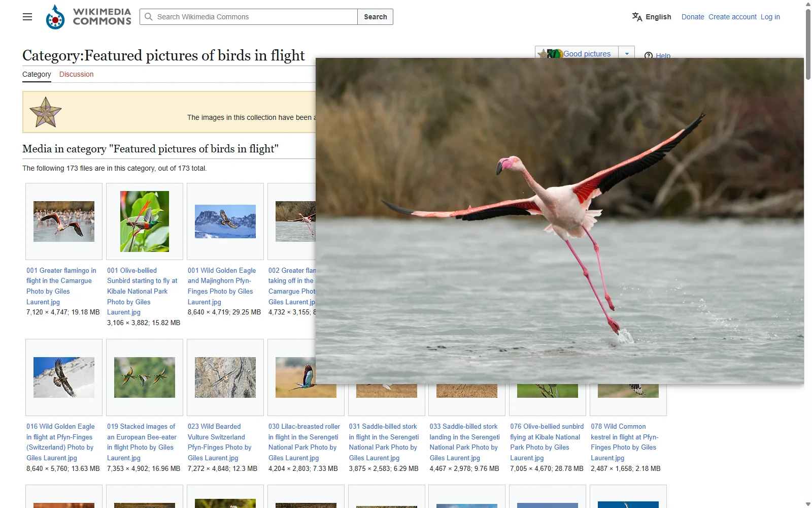Switch to the Discussion tab
The width and height of the screenshot is (812, 508).
(x=77, y=74)
